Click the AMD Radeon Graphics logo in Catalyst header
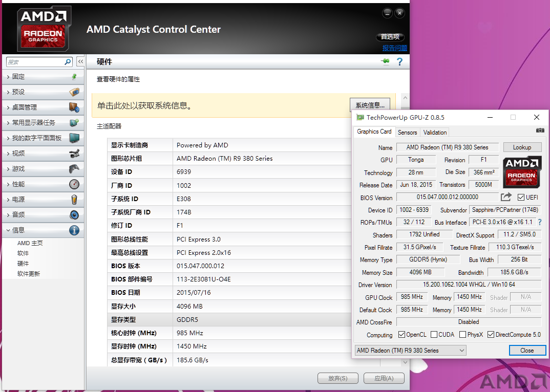550x392 pixels. click(x=44, y=28)
